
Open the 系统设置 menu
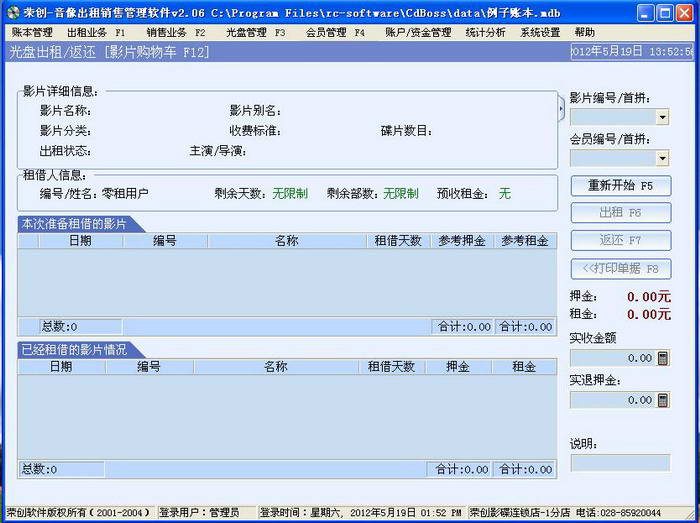pos(540,33)
